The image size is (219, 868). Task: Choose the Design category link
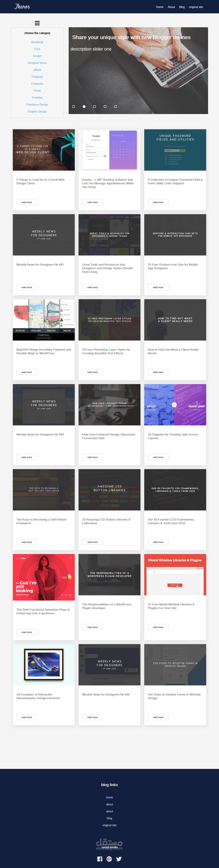point(37,56)
